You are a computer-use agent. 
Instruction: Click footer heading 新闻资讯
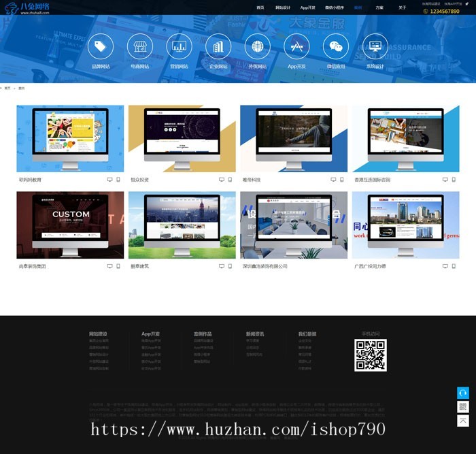point(255,334)
